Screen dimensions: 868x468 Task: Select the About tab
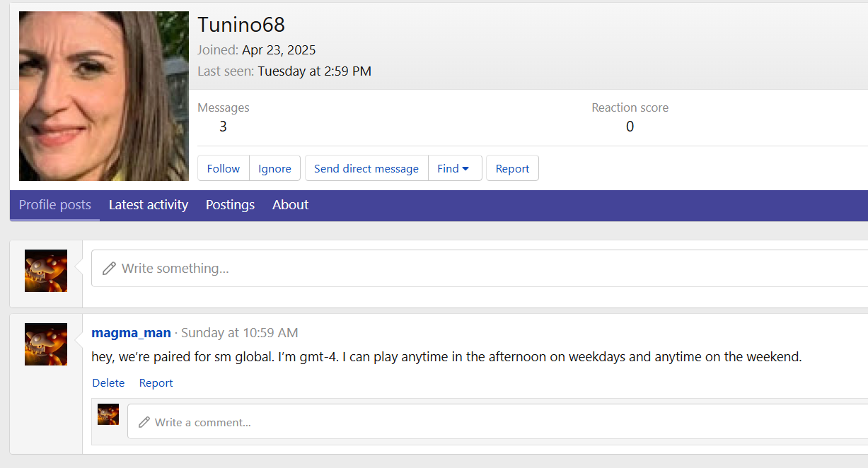point(290,205)
